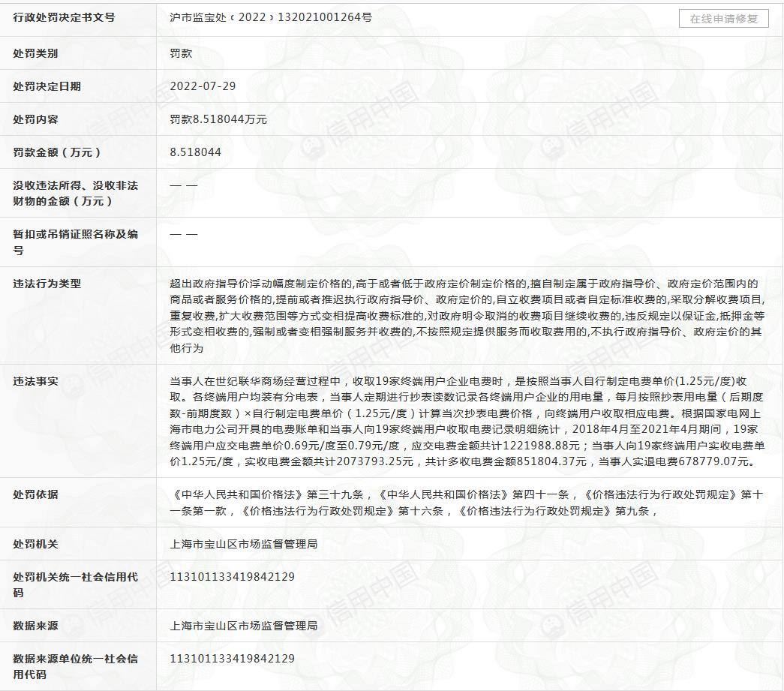The image size is (784, 691).
Task: Click the 暂扣或吊销证照名称及编号 label
Action: click(75, 242)
